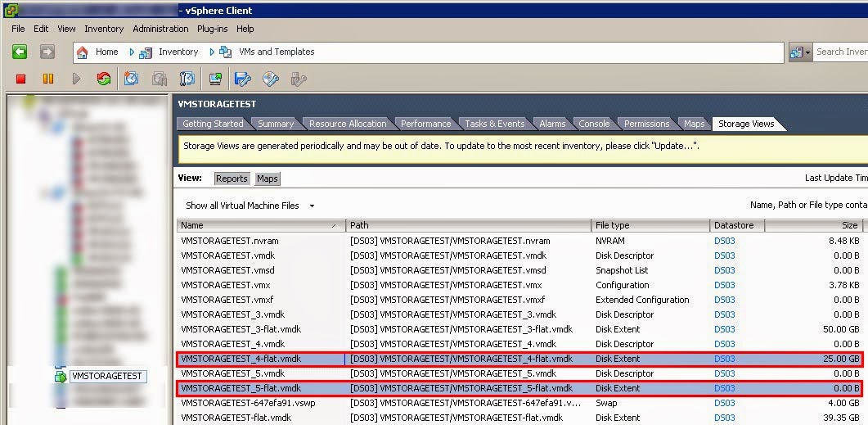Open DS03 link in VMSTORAGETEST_4-flat.vmdk row
This screenshot has height=425, width=868.
(725, 359)
